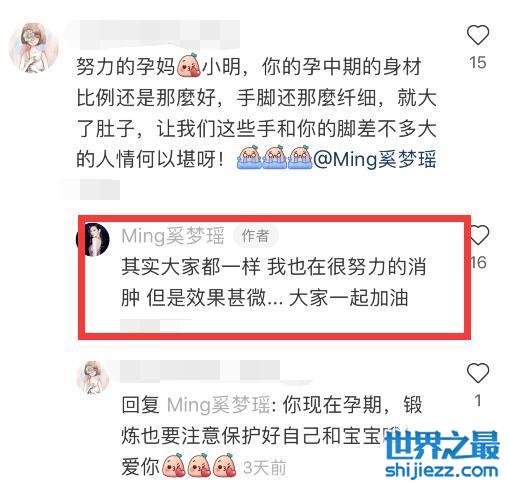Open Ming奚梦瑶's profile photo
Image resolution: width=509 pixels, height=485 pixels.
pos(93,240)
